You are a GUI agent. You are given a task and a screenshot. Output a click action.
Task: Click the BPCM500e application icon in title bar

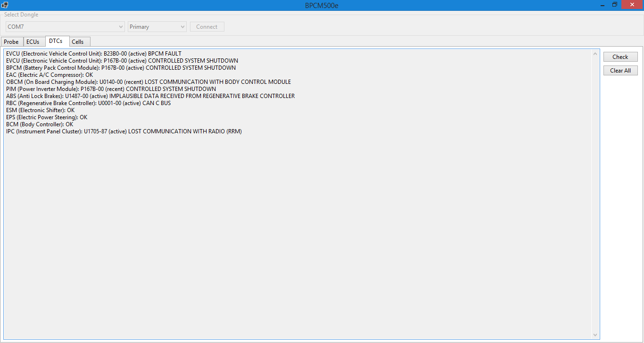(x=5, y=5)
